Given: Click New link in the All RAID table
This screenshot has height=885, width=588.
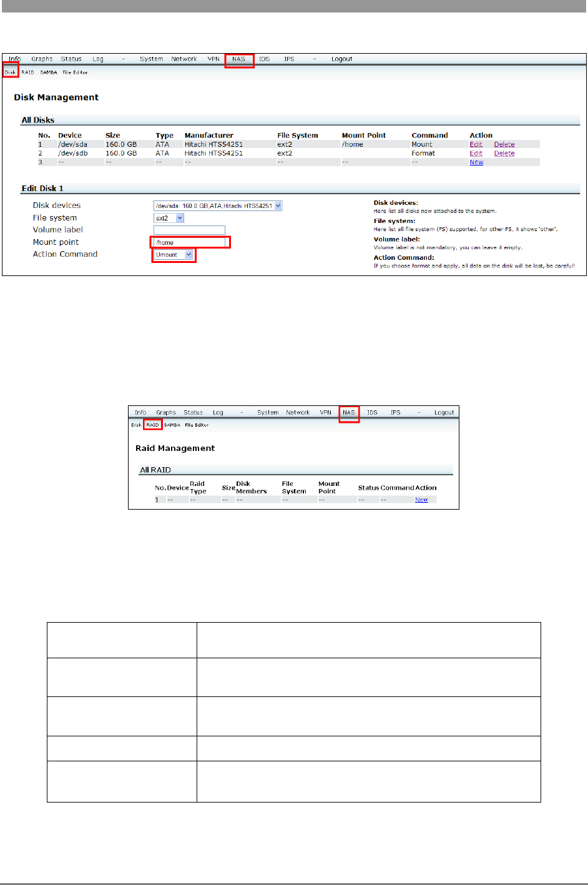Looking at the screenshot, I should tap(421, 500).
